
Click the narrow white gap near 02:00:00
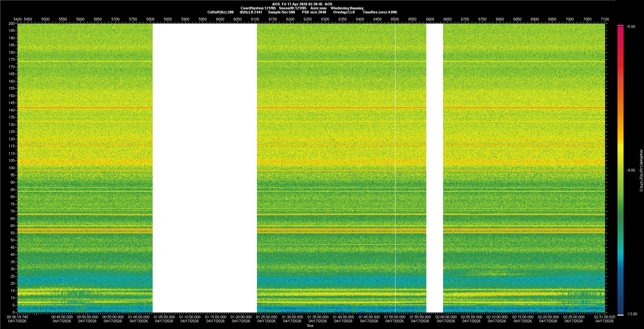click(x=434, y=168)
